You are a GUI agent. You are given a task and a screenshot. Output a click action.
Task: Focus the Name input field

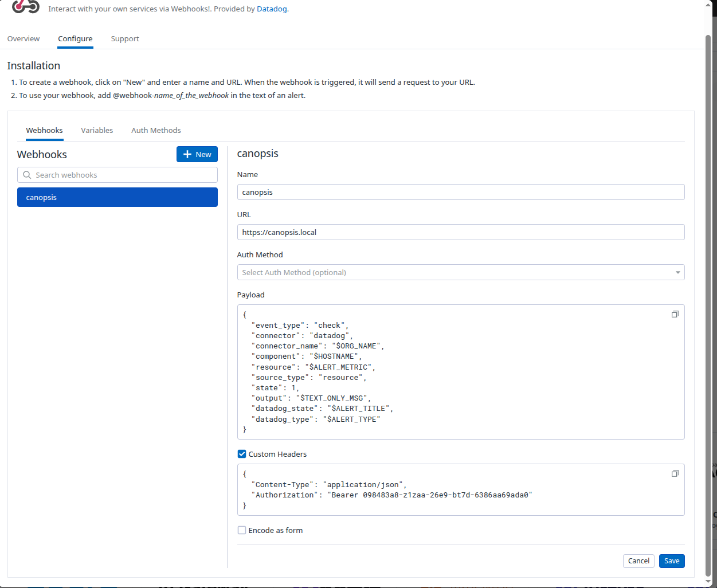[461, 192]
